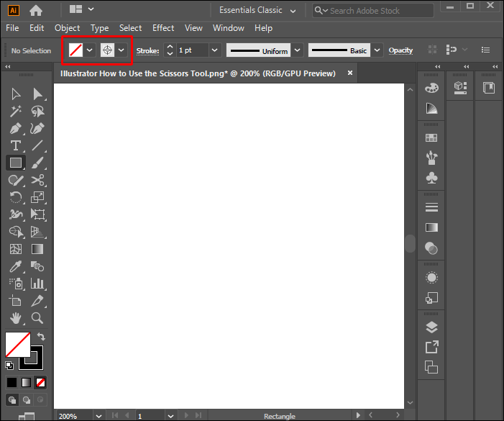Select the Scissors tool

click(x=37, y=180)
